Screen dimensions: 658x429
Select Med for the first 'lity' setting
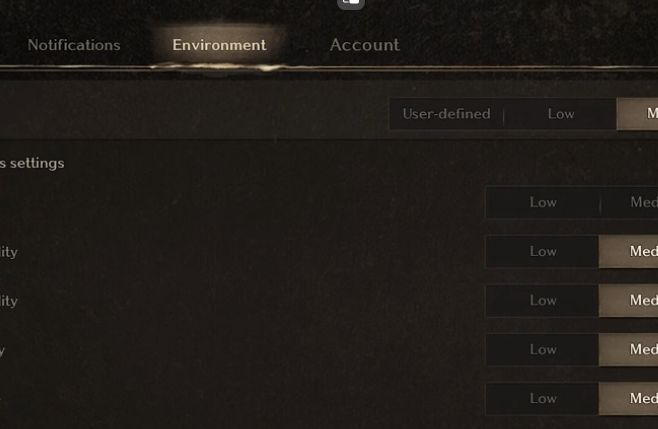pos(629,251)
